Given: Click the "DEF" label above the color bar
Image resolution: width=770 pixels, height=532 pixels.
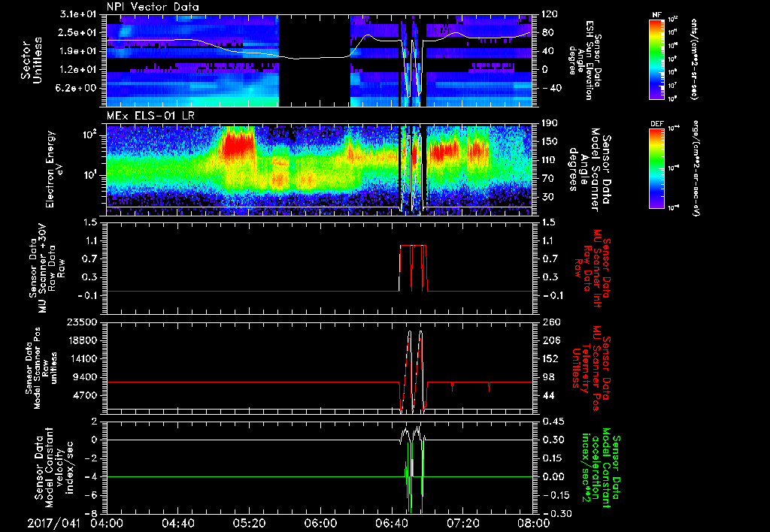Looking at the screenshot, I should (x=656, y=124).
